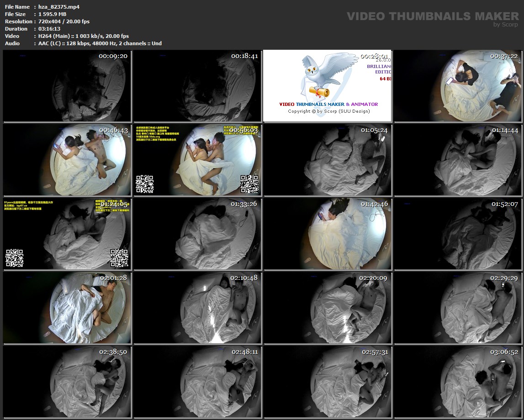524x420 pixels.
Task: Select the thumbnail stamped 00:37:22
Action: tap(458, 86)
